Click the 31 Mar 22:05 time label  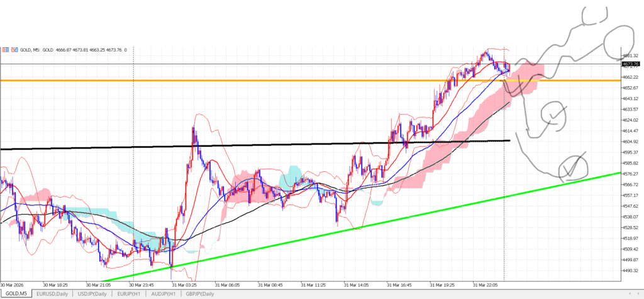pos(485,284)
